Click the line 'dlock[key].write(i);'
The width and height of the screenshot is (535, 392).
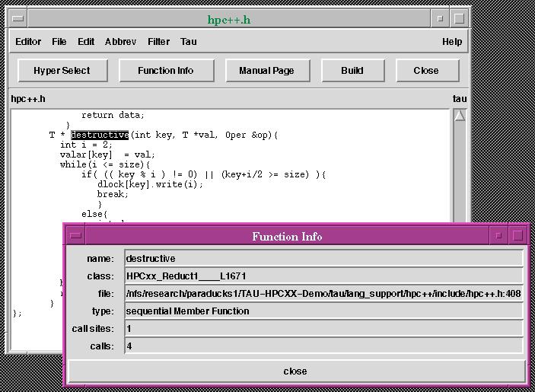pos(150,184)
